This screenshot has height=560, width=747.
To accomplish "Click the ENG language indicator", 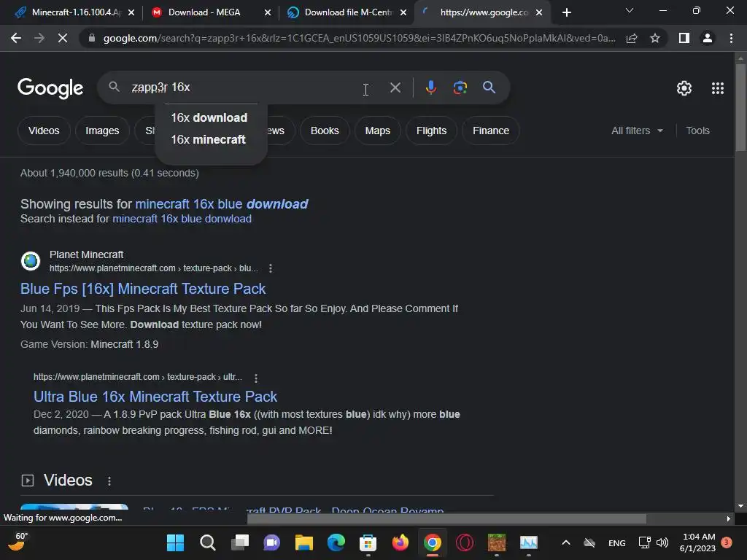I will coord(616,542).
